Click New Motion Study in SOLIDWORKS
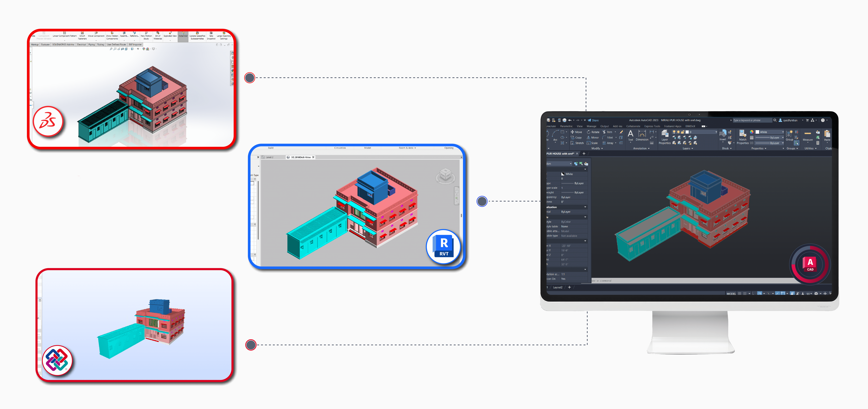Viewport: 868px width, 409px height. coord(146,36)
